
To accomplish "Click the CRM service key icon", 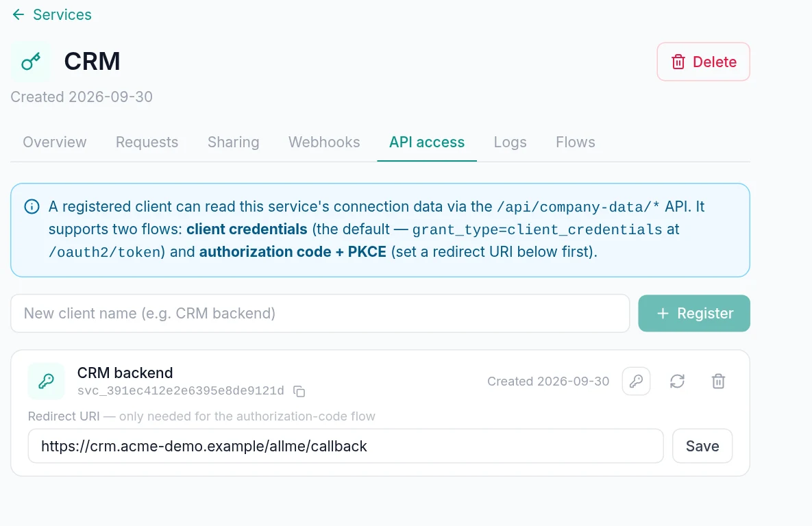I will [x=31, y=62].
